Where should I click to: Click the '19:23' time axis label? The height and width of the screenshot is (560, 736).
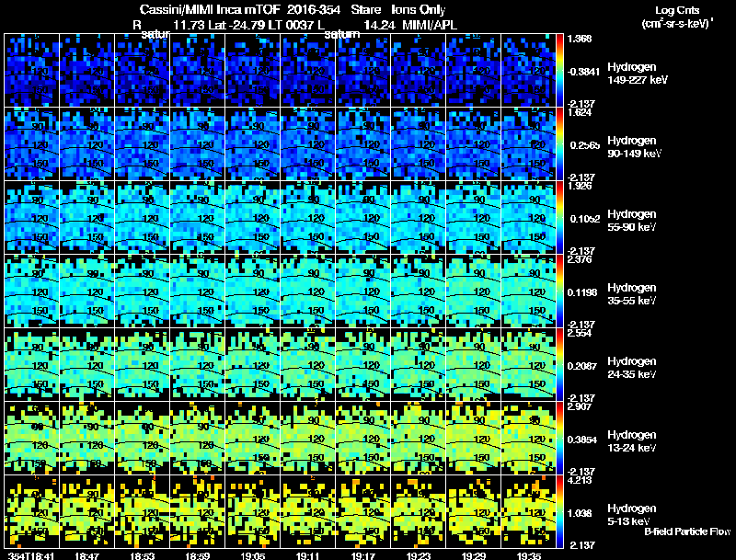[419, 555]
